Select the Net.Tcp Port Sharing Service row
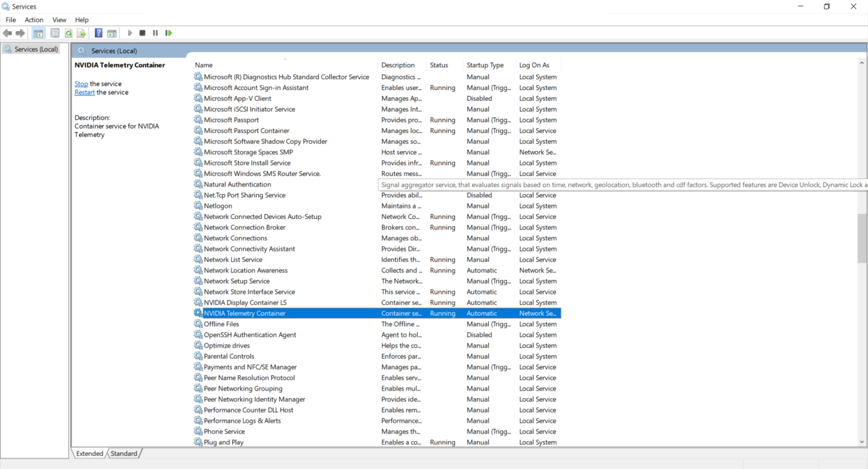 coord(377,195)
